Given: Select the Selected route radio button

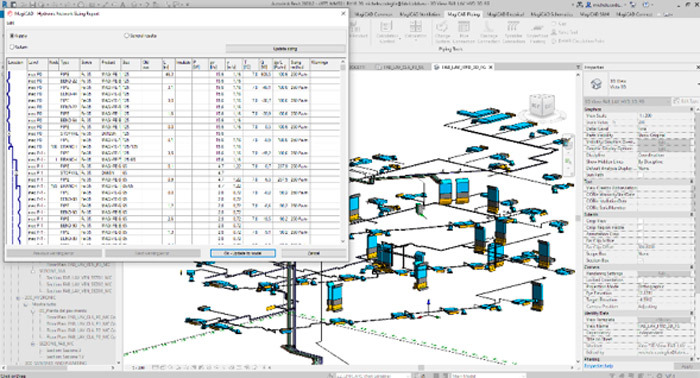Looking at the screenshot, I should click(x=126, y=35).
